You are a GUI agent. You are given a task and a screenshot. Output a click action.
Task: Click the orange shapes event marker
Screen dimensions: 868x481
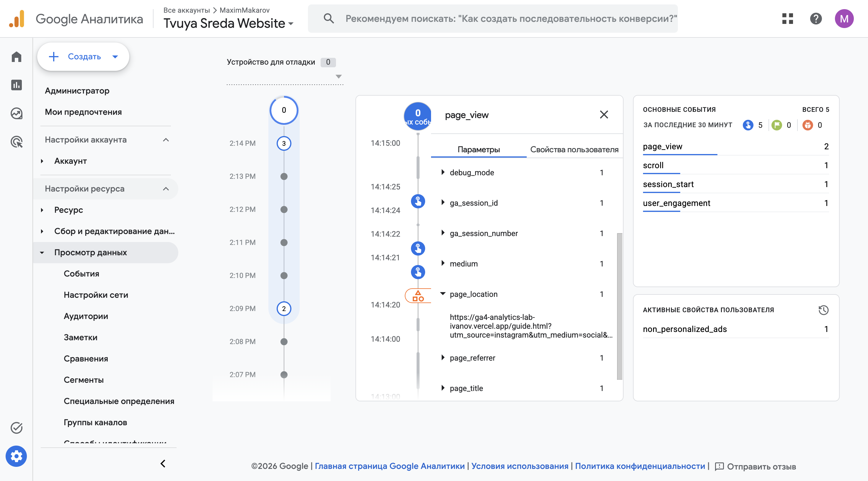(418, 296)
